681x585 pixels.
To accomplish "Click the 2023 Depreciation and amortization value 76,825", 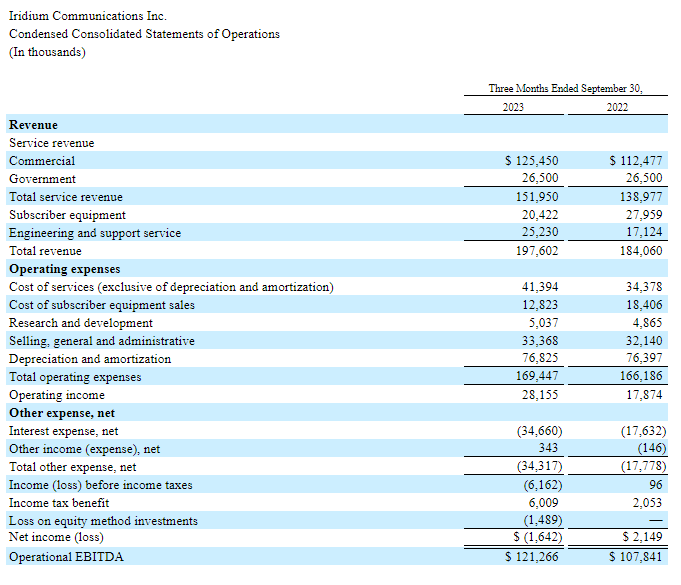I will coord(541,359).
